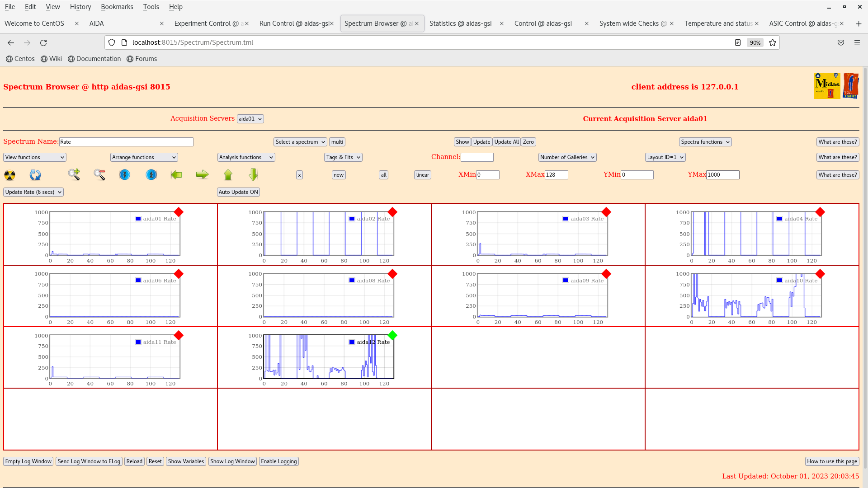This screenshot has height=488, width=868.
Task: Click the zoom in magnifier icon
Action: coord(74,174)
